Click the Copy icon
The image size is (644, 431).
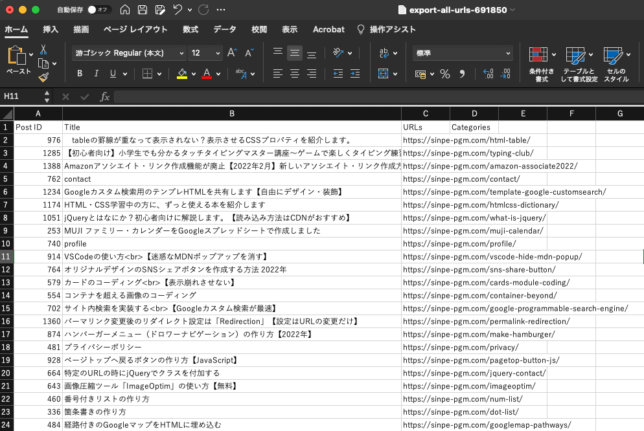pos(43,64)
